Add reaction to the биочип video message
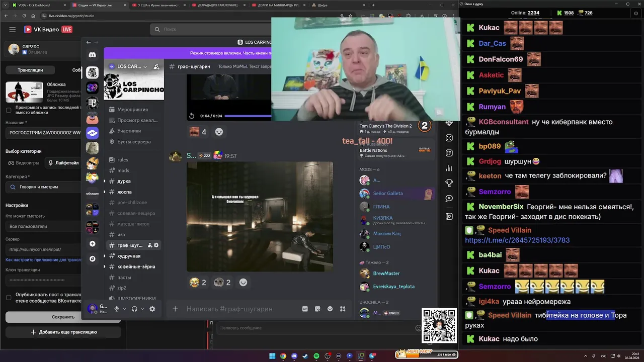Viewport: 644px width, 362px height. pyautogui.click(x=243, y=283)
